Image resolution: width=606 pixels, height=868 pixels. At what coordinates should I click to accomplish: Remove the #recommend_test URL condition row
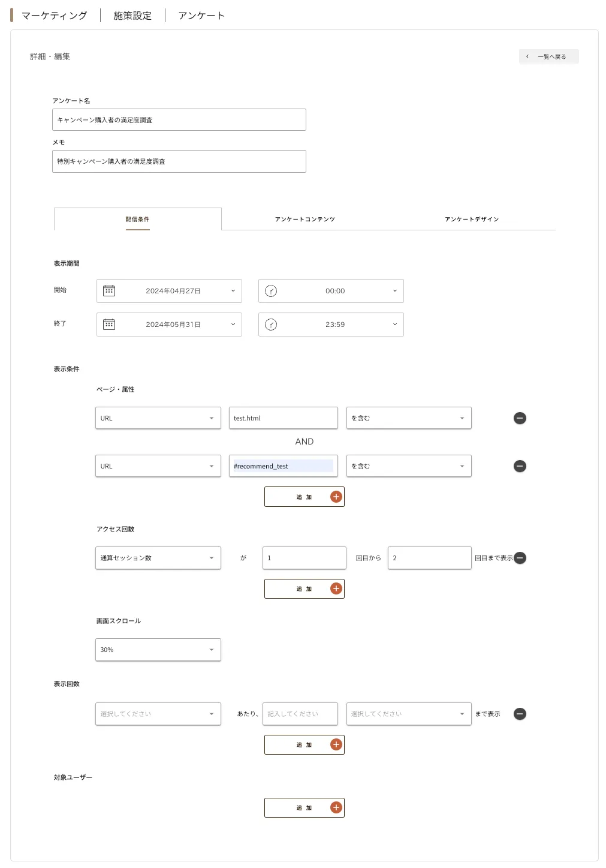[x=520, y=466]
